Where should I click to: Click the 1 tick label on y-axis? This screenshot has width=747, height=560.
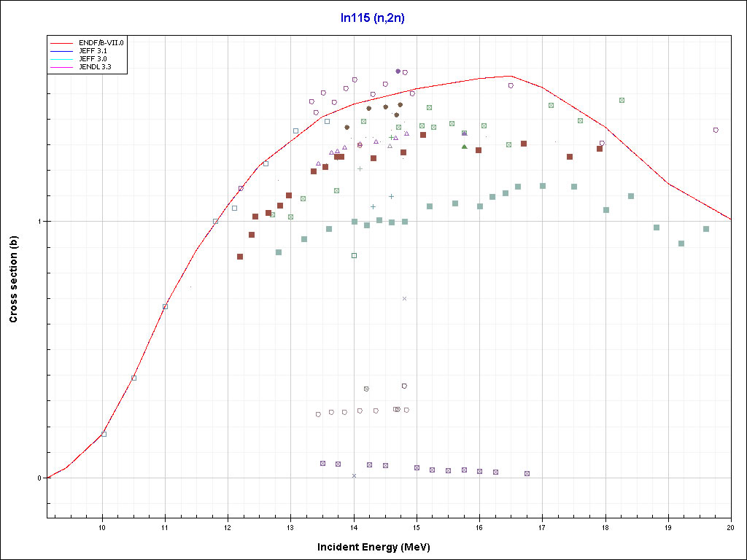(x=40, y=221)
